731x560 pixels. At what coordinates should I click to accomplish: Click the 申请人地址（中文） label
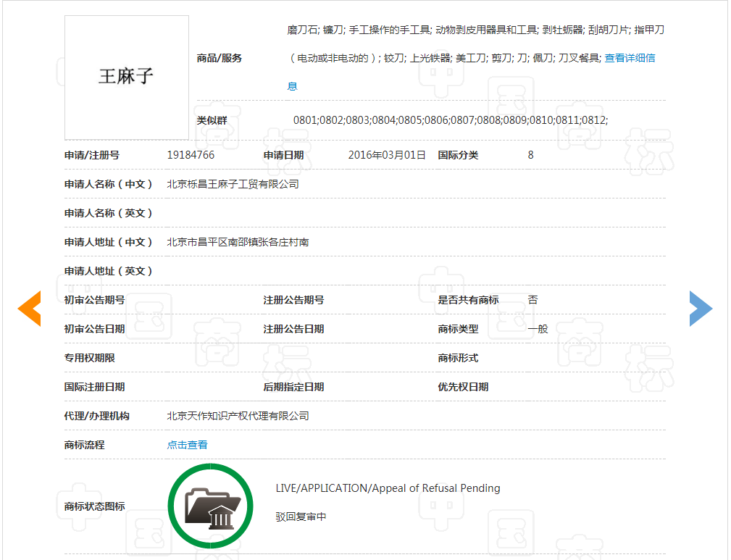(x=108, y=242)
